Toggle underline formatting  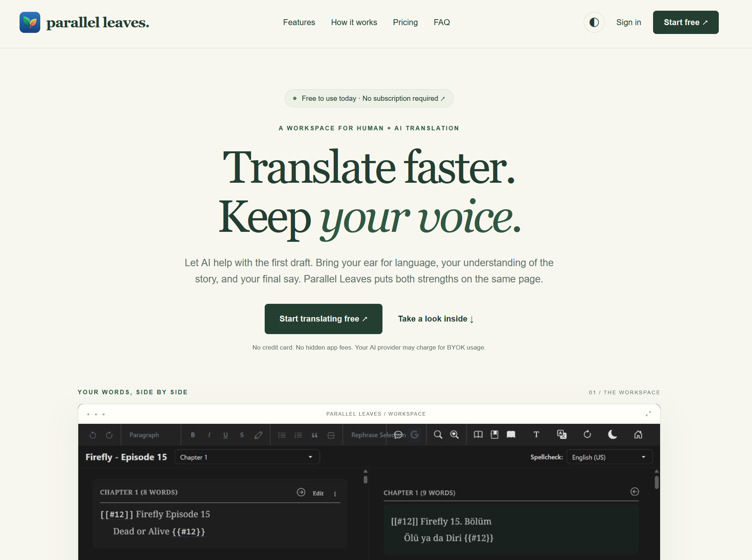pos(226,435)
